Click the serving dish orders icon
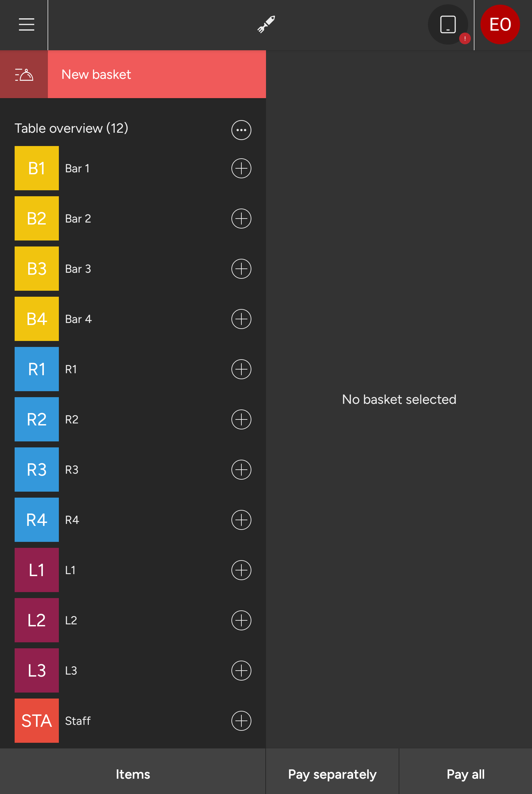Viewport: 532px width, 794px height. 24,74
